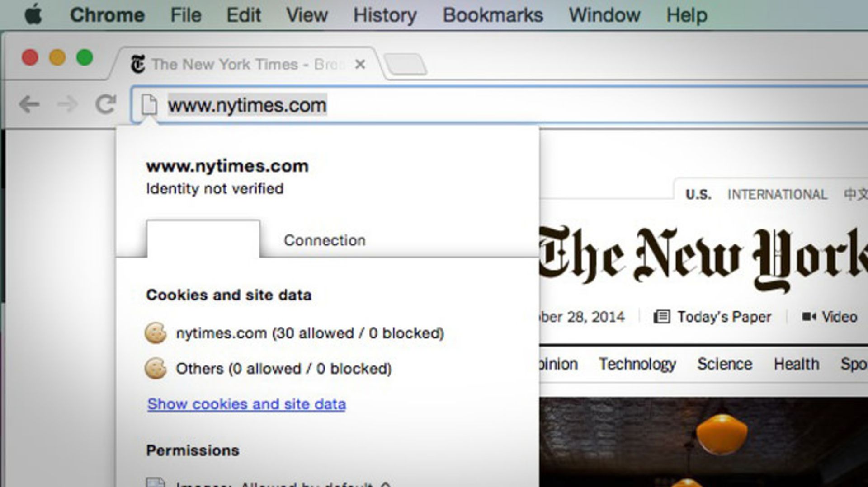Click the yellow minimize window button
868x487 pixels.
[57, 58]
